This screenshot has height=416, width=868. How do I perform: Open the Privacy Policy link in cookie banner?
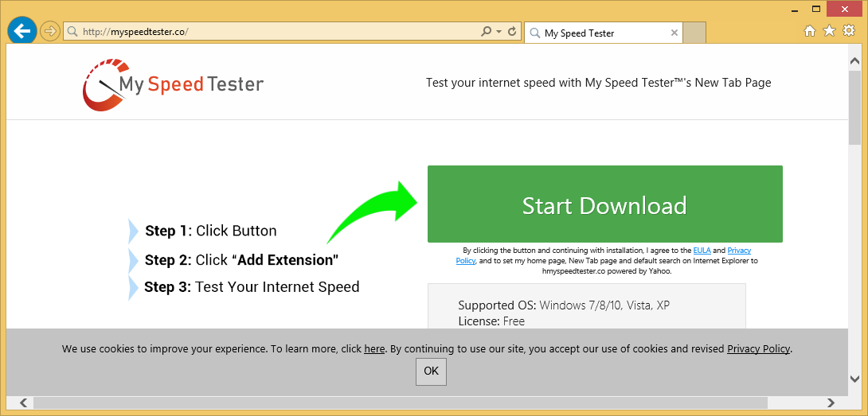tap(758, 348)
